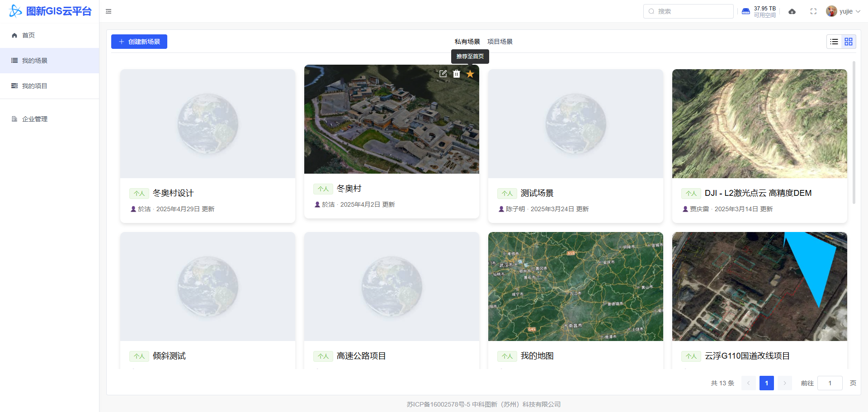
Task: Click the DJI - L2激光点云 高精度DEM title
Action: [x=758, y=193]
